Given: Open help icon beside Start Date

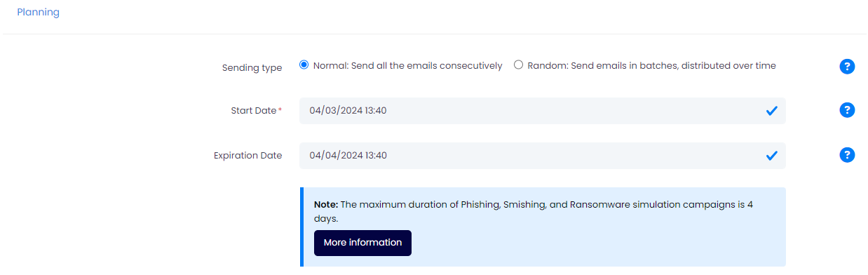Looking at the screenshot, I should point(847,110).
